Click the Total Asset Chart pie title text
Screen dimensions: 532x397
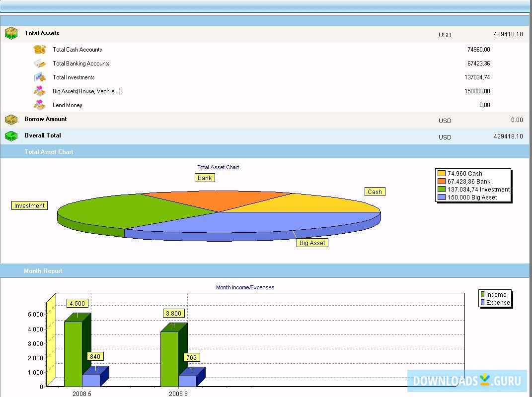218,167
